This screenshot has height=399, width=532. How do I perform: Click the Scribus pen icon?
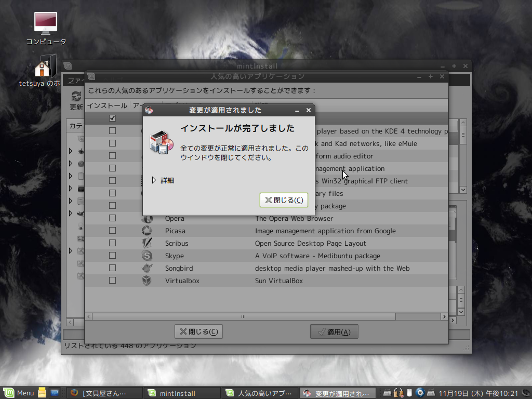(147, 243)
